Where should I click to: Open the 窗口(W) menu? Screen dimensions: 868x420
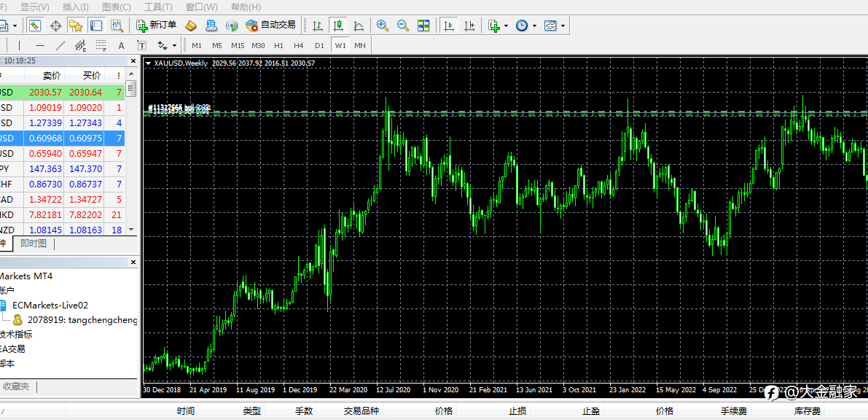coord(201,7)
